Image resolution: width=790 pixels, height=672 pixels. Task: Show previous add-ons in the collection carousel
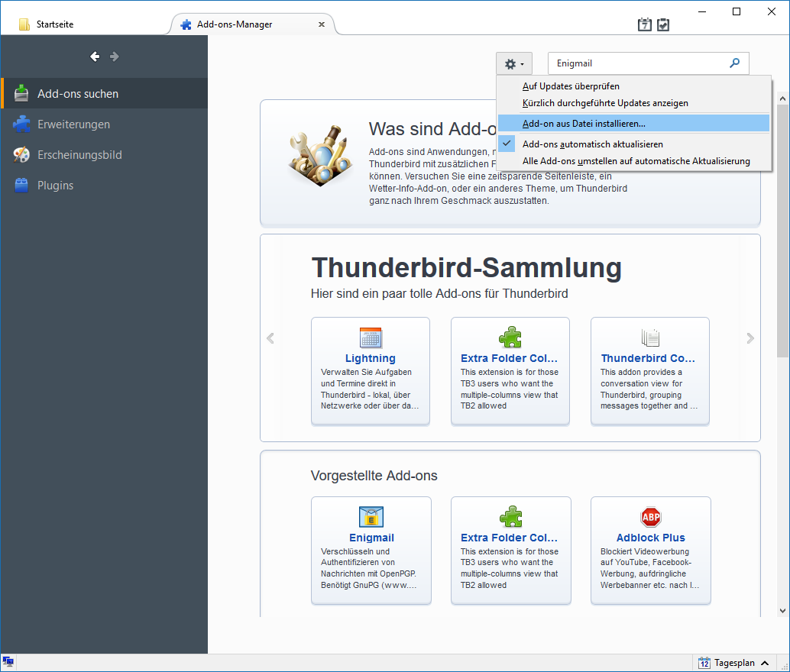point(270,338)
